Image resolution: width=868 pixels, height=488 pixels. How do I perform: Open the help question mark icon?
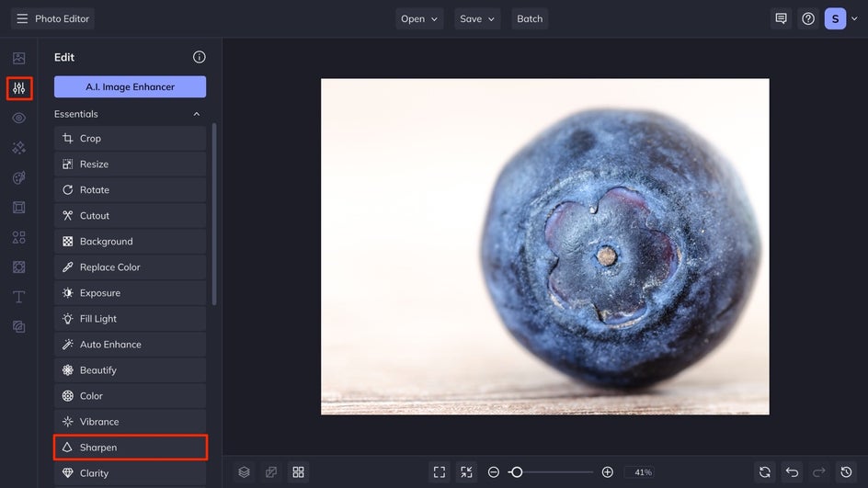808,18
